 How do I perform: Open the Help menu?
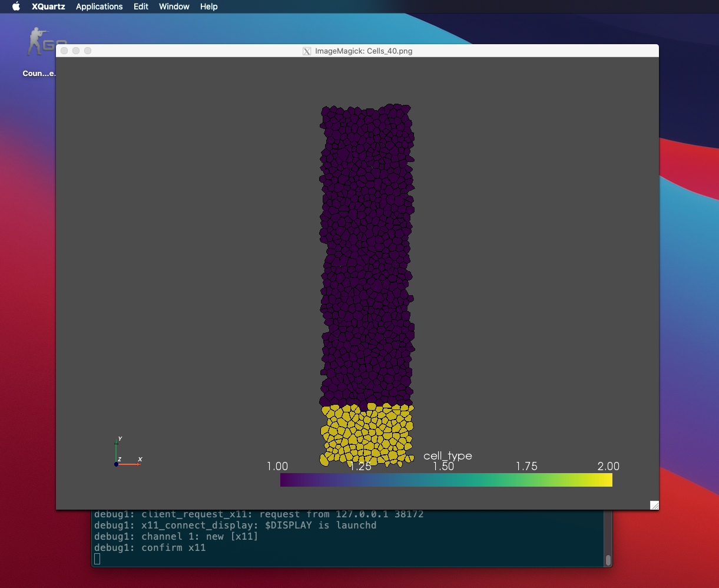point(208,6)
